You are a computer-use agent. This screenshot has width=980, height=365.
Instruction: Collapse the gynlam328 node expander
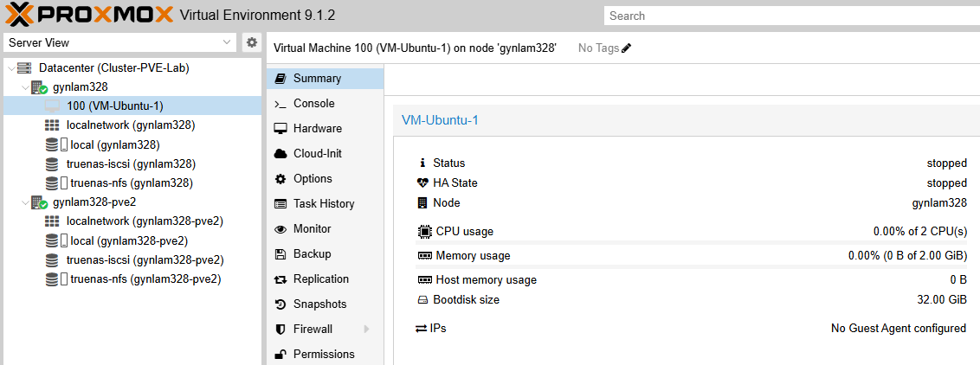[x=25, y=87]
